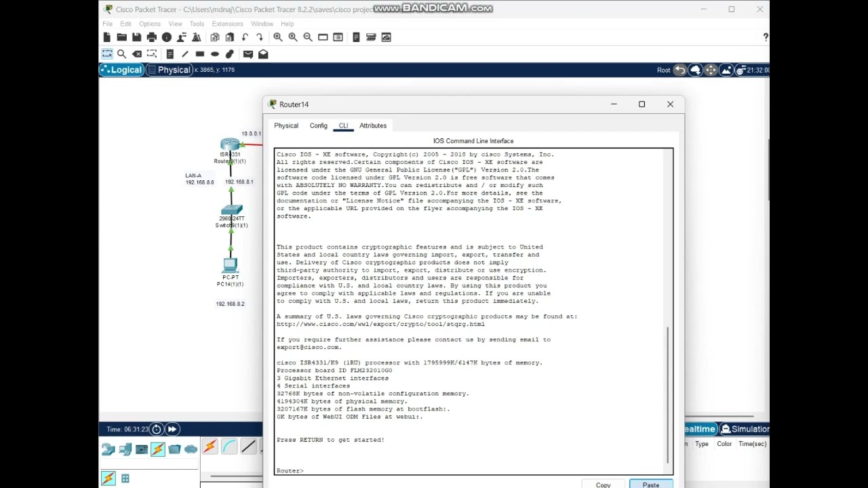The image size is (868, 488).
Task: Click the 2960 switch on canvas
Action: [x=231, y=210]
